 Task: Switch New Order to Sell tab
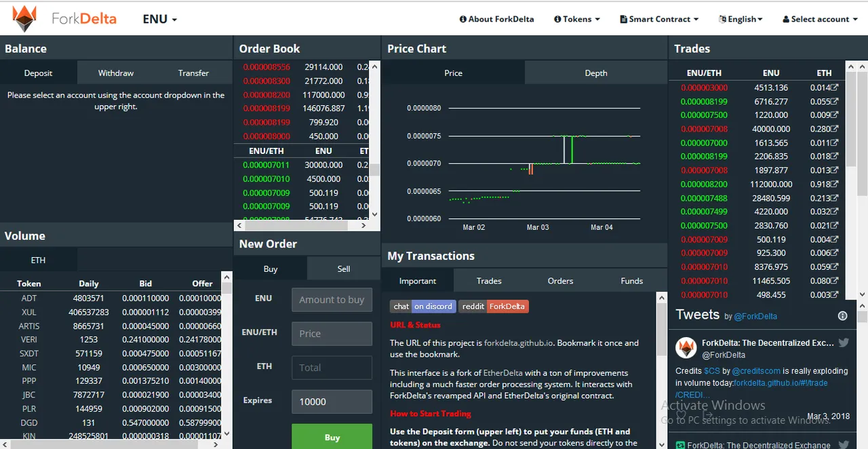coord(344,269)
